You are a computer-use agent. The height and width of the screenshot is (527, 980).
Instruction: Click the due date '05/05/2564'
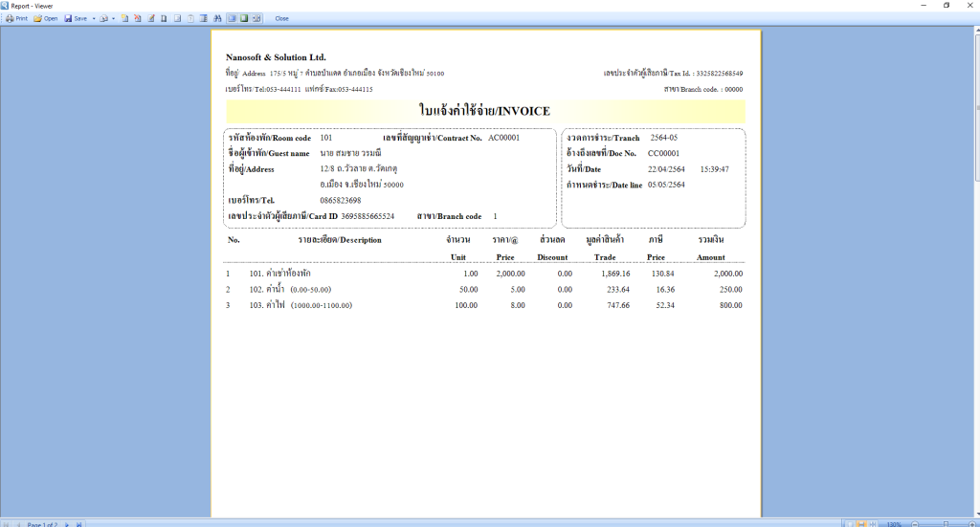(666, 185)
